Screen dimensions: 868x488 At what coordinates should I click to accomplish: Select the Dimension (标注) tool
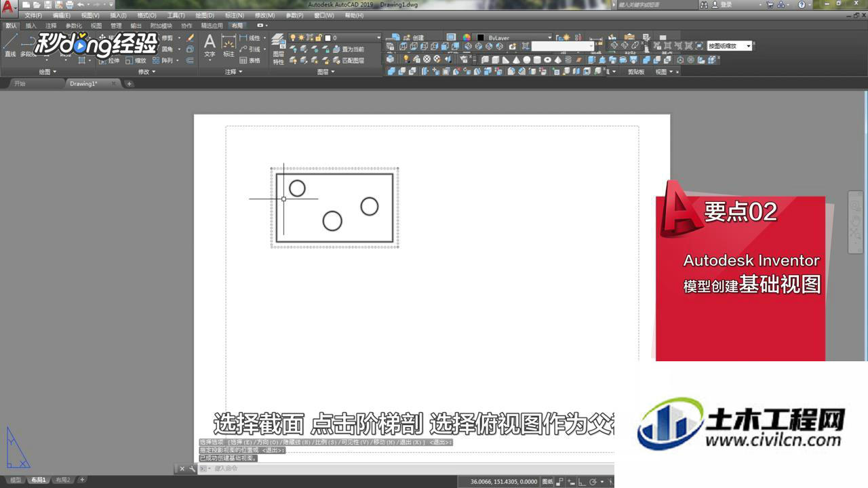[x=229, y=46]
